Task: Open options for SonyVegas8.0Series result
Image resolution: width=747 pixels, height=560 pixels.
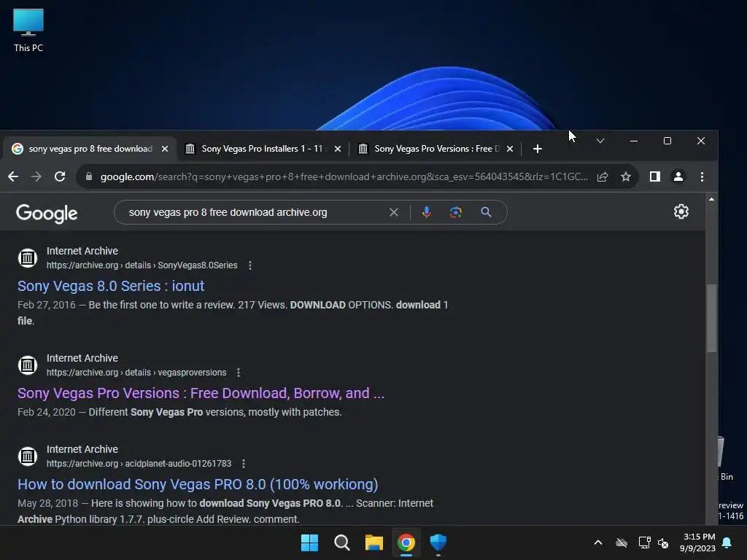Action: pyautogui.click(x=250, y=265)
